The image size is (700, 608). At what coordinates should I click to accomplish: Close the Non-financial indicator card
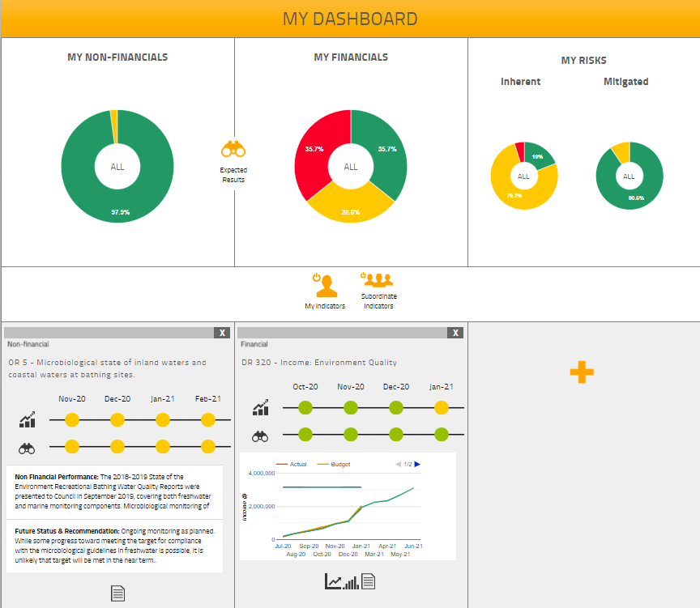click(222, 333)
